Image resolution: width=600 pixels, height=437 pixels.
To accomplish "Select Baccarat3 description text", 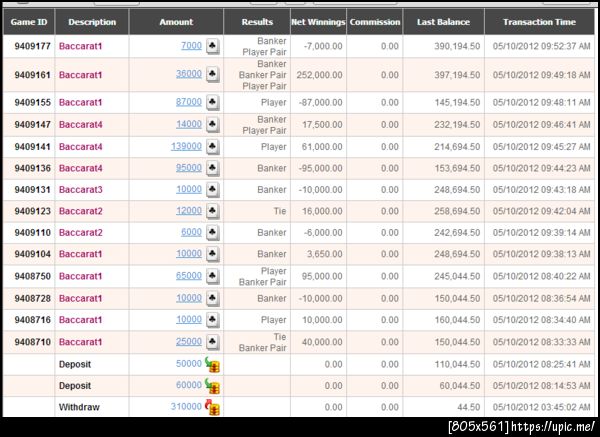I will 81,189.
